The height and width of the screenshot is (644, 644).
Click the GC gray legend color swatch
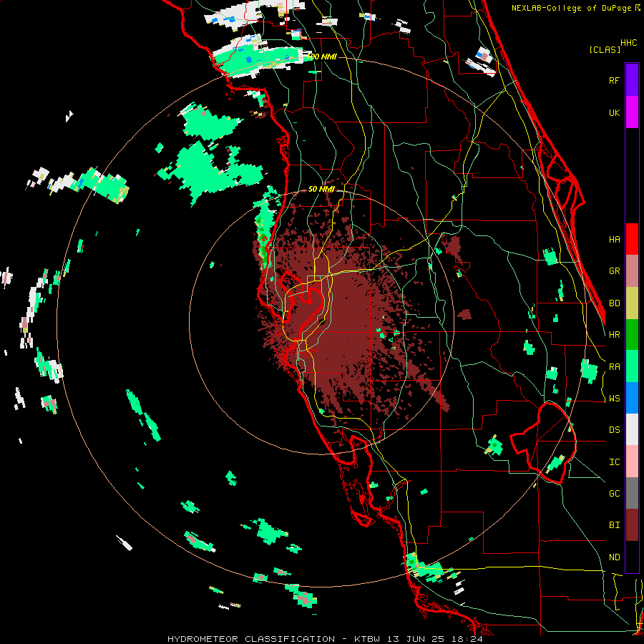pos(632,493)
